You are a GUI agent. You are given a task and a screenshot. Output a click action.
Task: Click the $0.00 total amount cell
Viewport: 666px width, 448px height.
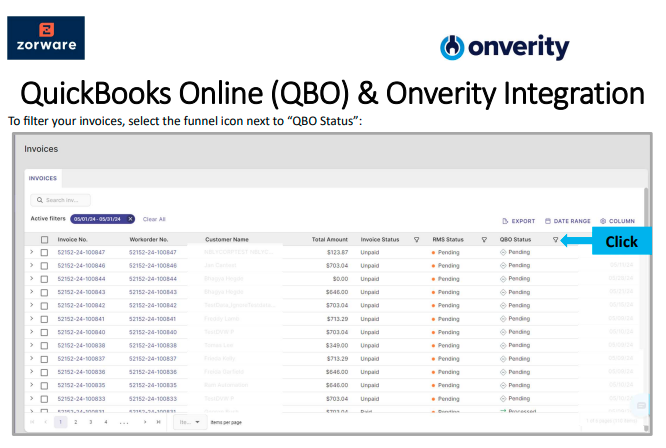point(340,279)
